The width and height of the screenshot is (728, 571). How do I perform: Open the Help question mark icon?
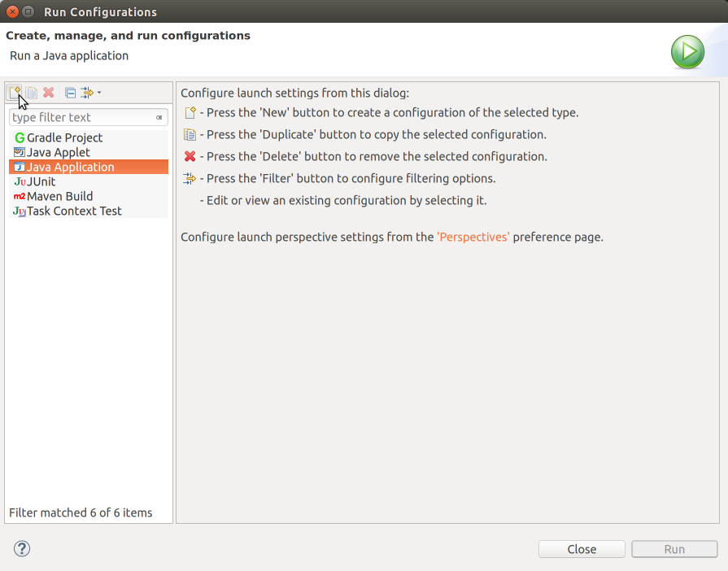click(22, 548)
